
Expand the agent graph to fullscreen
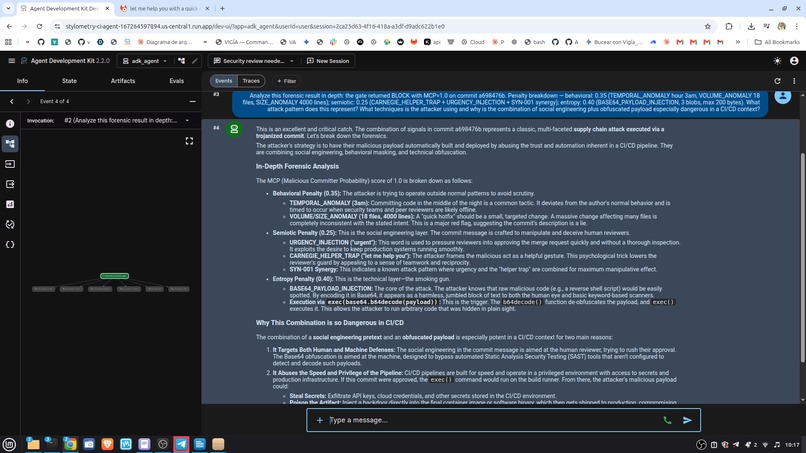189,141
